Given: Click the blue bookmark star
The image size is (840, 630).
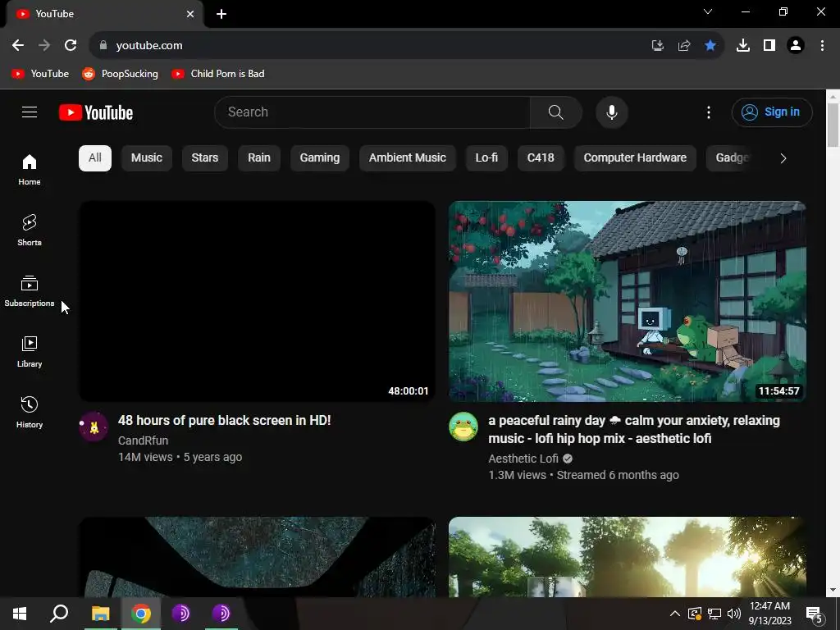Looking at the screenshot, I should coord(710,46).
